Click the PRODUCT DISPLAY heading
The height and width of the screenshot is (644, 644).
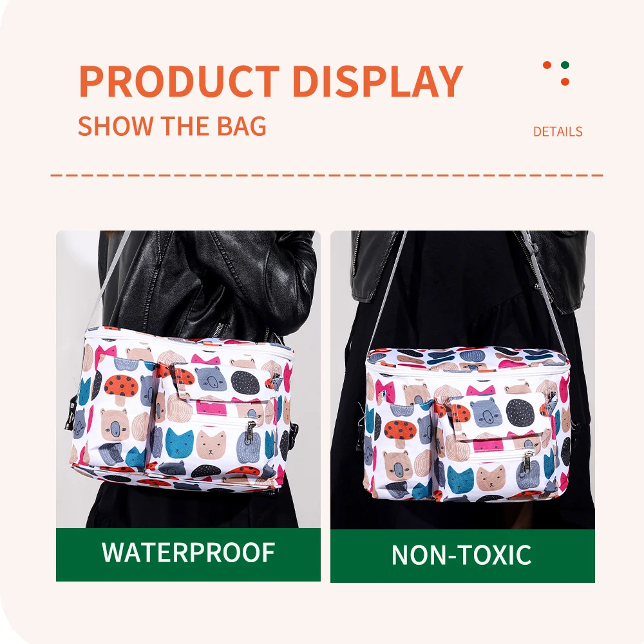270,81
